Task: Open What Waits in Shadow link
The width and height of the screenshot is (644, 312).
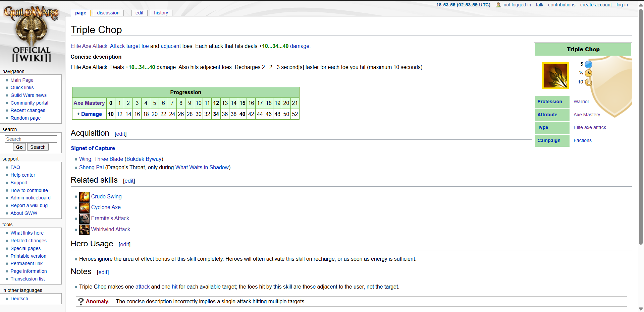Action: tap(202, 167)
